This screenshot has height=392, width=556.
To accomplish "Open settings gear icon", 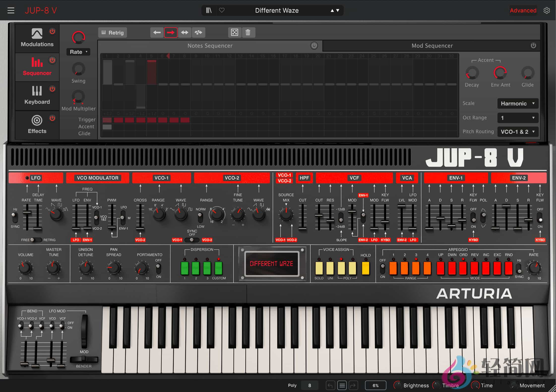I will coord(547,10).
